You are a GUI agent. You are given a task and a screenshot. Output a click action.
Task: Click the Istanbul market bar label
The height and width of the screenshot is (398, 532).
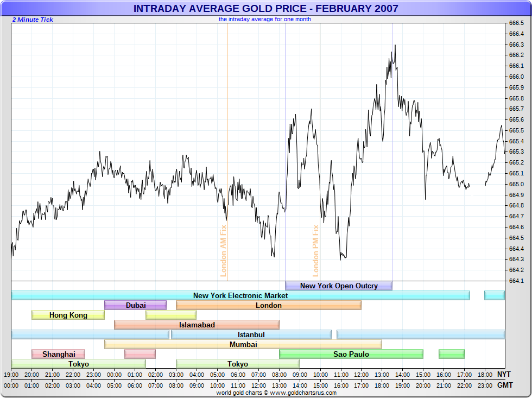[251, 335]
